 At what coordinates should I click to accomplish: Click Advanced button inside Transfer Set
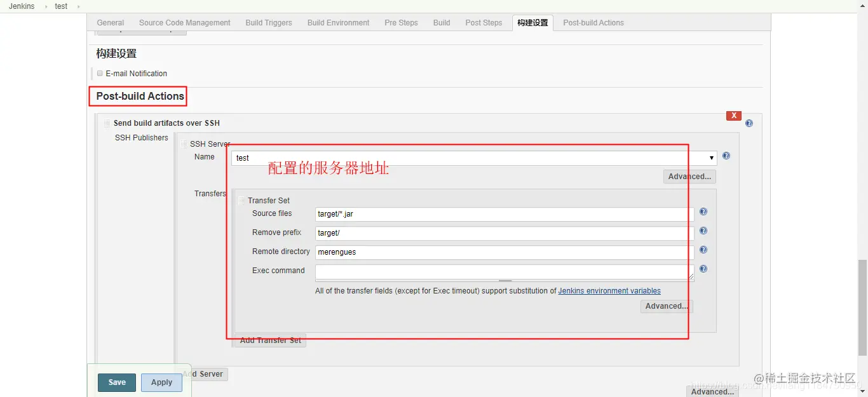pos(667,306)
